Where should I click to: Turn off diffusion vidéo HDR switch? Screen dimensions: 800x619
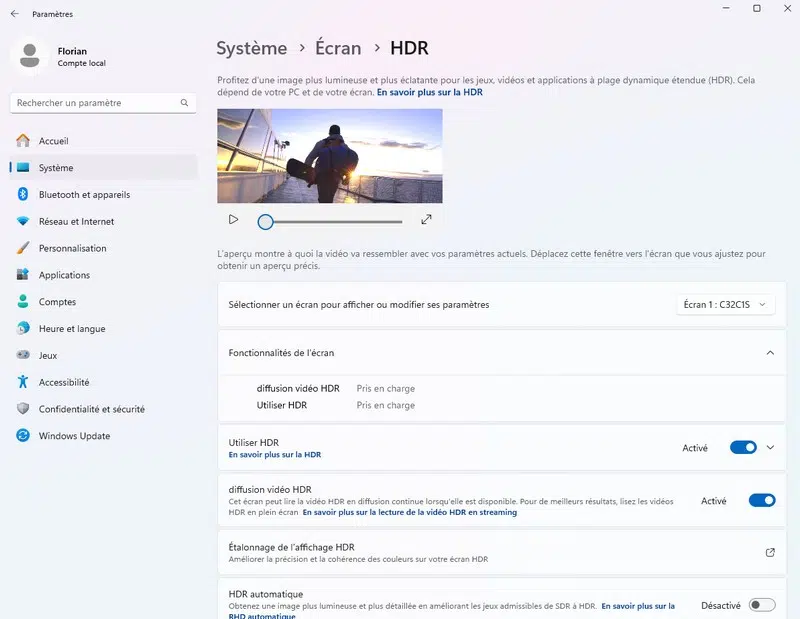pyautogui.click(x=761, y=501)
